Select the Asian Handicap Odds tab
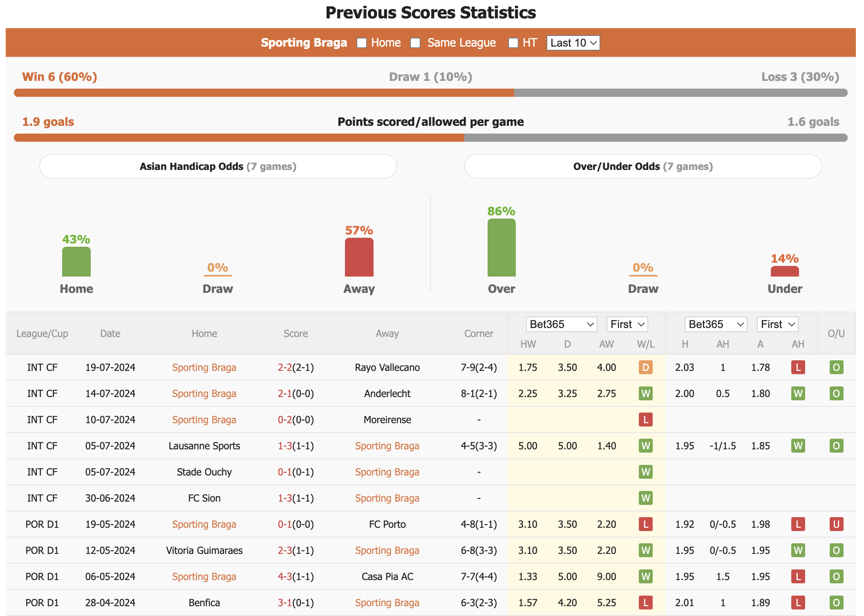Viewport: 864px width, 616px height. point(218,166)
